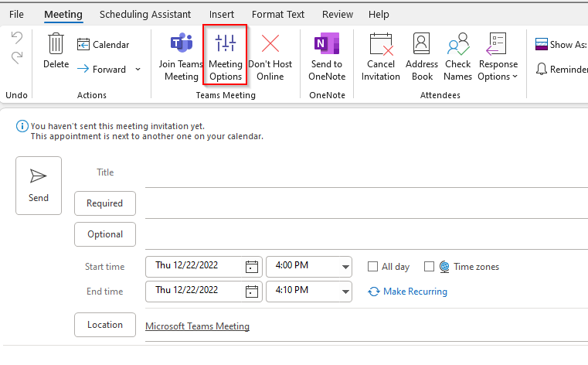Select Don't Host Online
This screenshot has width=588, height=365.
pos(270,57)
